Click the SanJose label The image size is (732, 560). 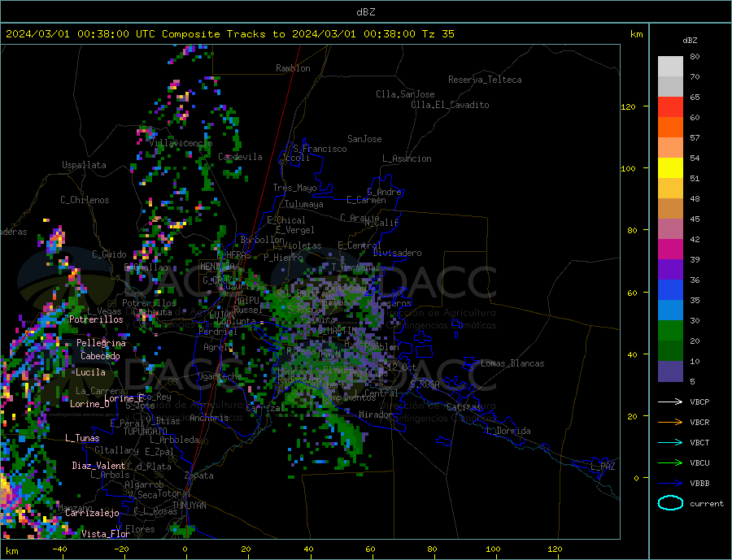(364, 139)
